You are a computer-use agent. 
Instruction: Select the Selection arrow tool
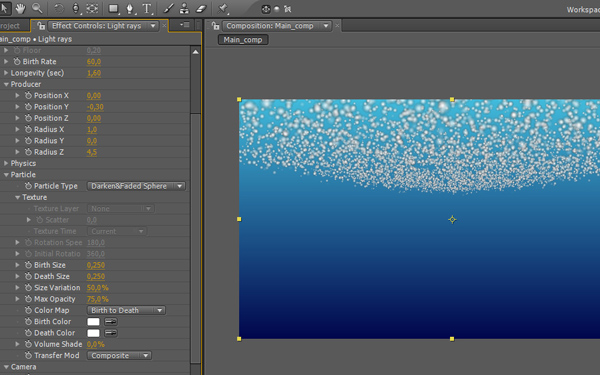click(x=5, y=8)
